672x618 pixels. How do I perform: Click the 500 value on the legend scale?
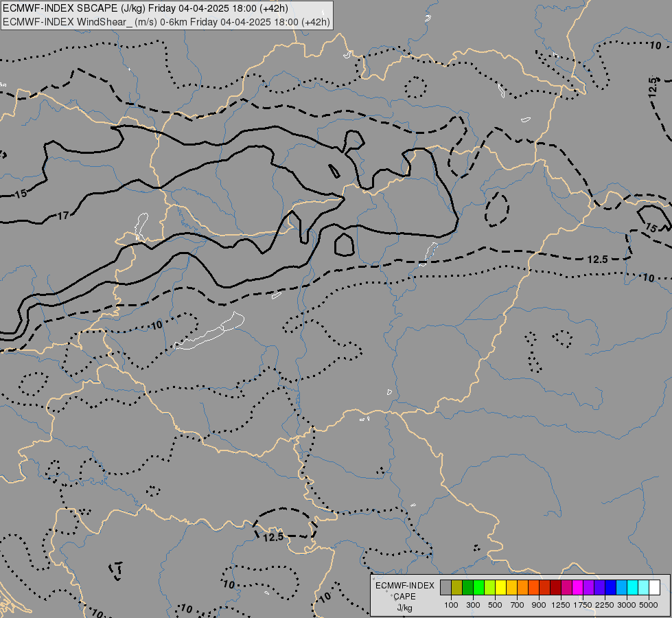495,605
